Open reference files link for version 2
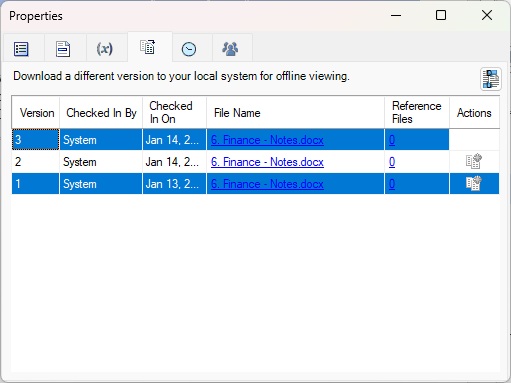The height and width of the screenshot is (383, 511). [x=392, y=162]
